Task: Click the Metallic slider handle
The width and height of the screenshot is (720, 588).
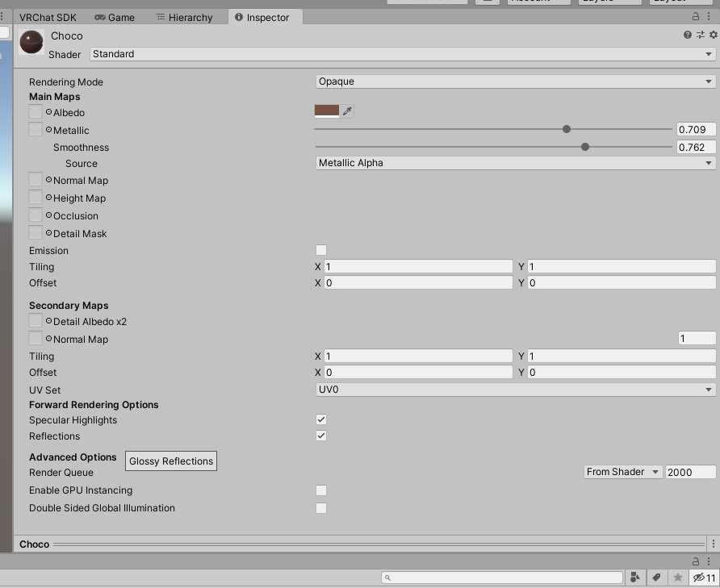Action: (x=567, y=129)
